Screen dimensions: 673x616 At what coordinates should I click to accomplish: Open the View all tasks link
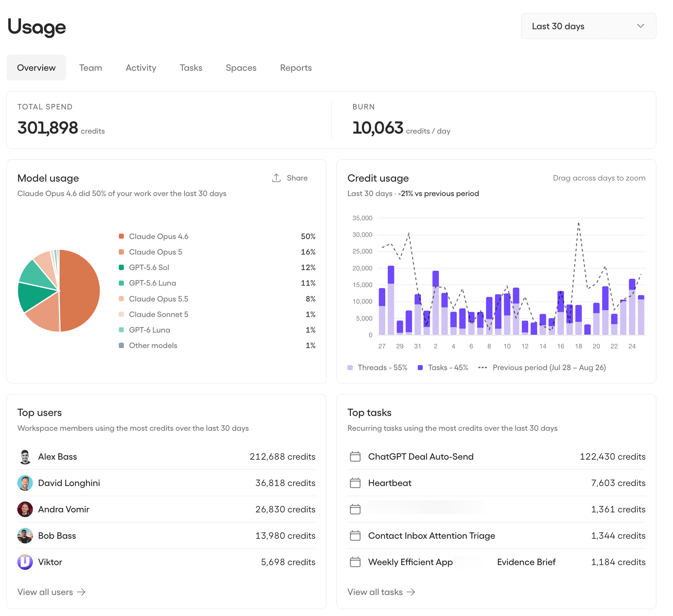[381, 592]
